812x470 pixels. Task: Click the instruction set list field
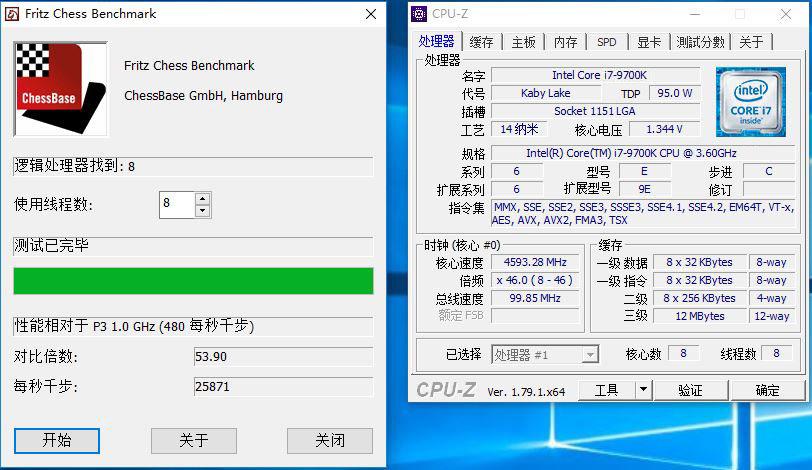click(643, 214)
